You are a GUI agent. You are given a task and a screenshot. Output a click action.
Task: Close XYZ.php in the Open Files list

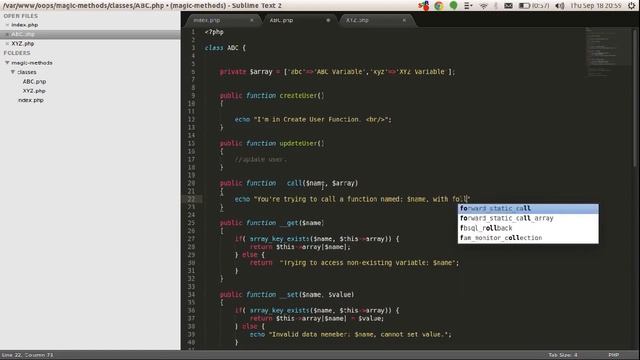coord(7,44)
